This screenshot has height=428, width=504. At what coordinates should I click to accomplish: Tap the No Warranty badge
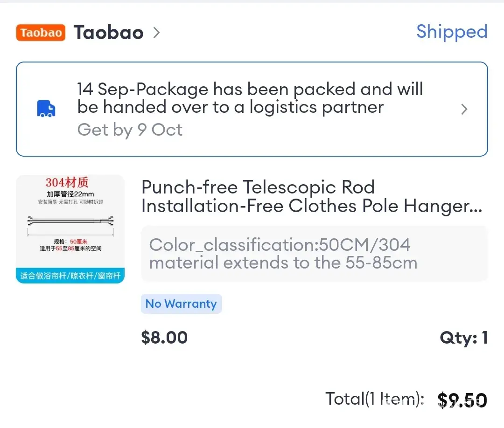(x=181, y=304)
